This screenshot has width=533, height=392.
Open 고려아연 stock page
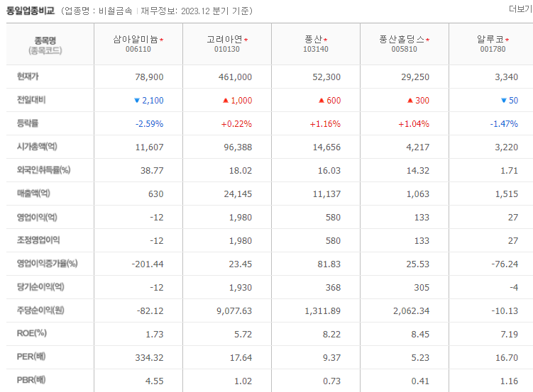coord(224,40)
